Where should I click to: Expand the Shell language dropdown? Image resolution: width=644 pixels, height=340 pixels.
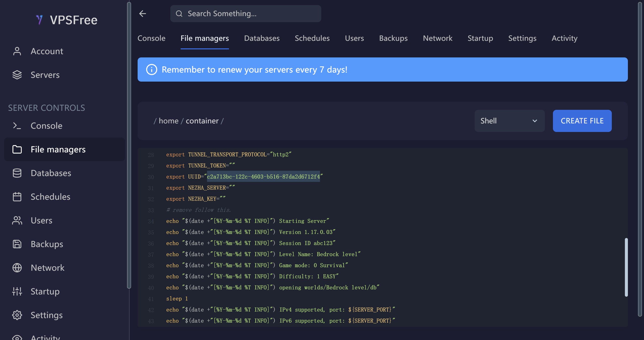tap(503, 121)
